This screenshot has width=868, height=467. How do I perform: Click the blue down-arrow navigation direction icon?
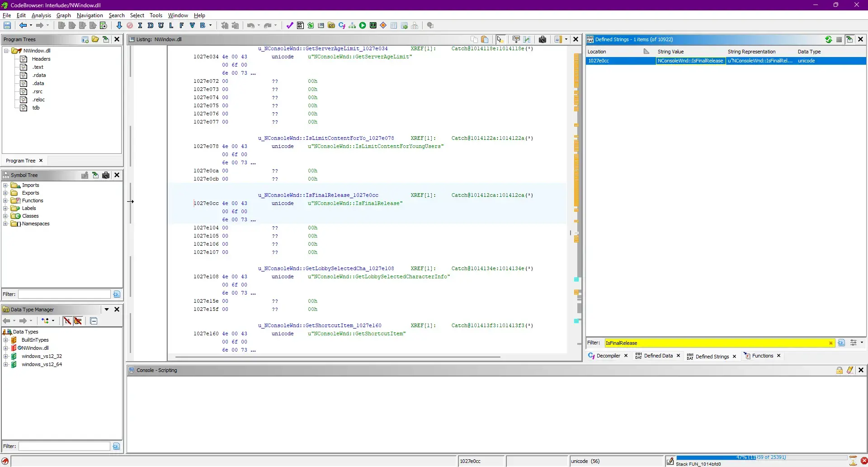(x=119, y=26)
